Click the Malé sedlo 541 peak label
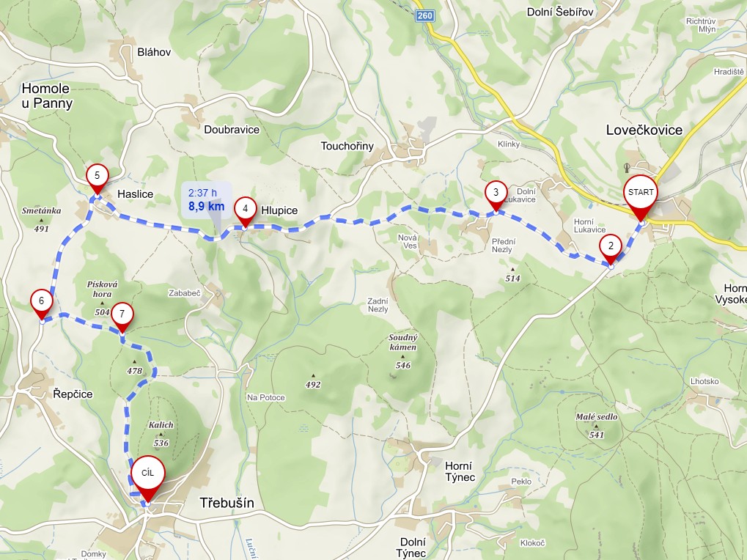This screenshot has height=560, width=747. pyautogui.click(x=597, y=426)
